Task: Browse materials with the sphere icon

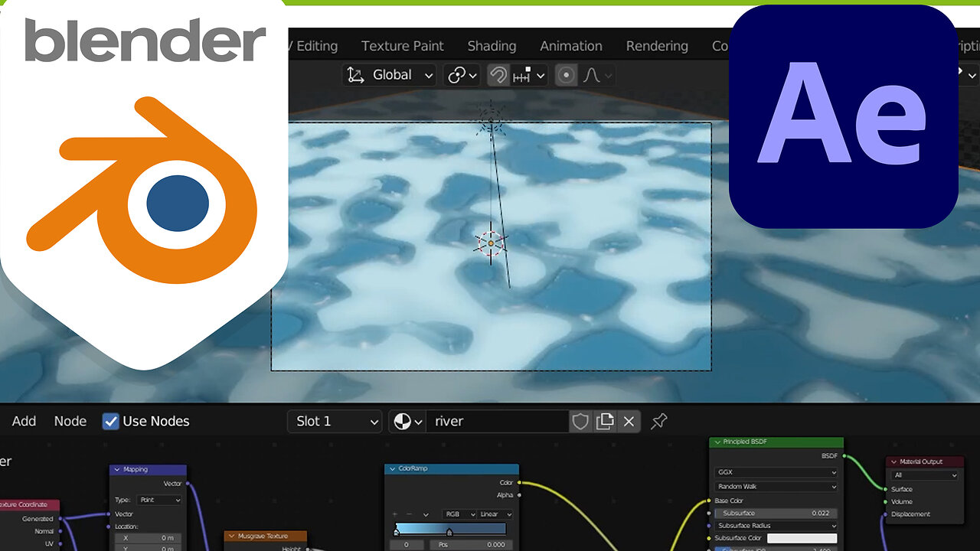Action: pos(407,421)
